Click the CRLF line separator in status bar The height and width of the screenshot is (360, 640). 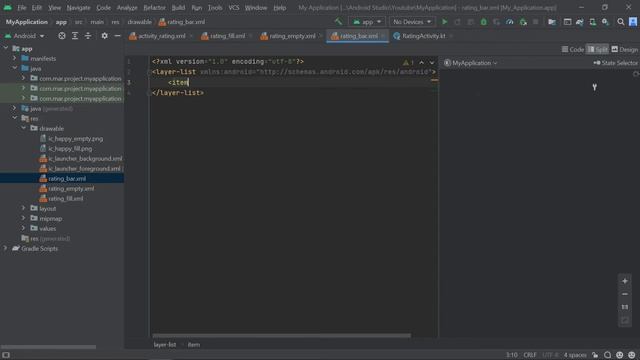pyautogui.click(x=530, y=355)
